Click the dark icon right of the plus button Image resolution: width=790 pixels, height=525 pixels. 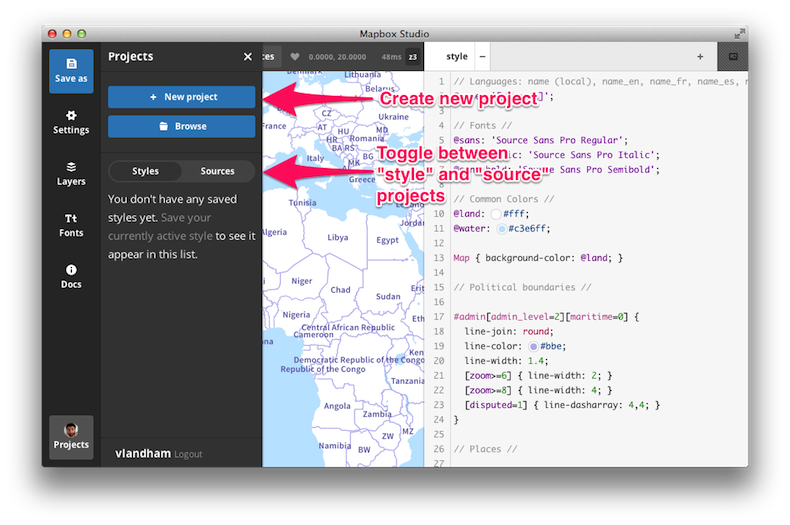[733, 56]
